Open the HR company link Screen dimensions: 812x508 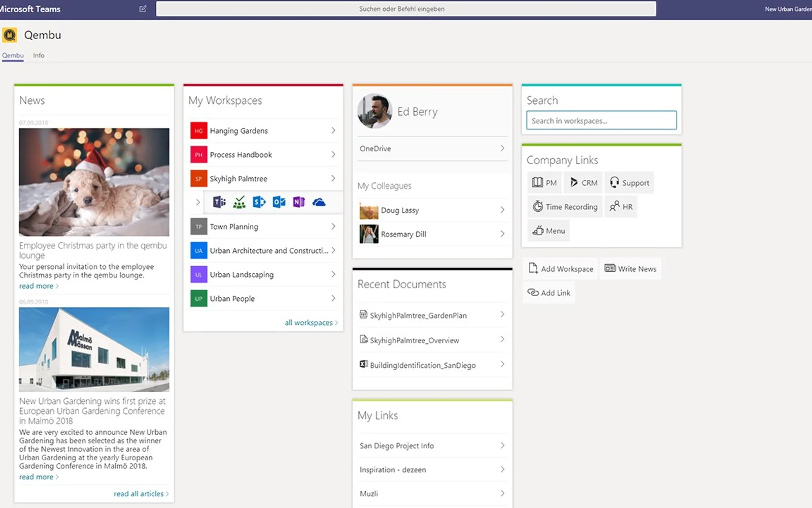[x=621, y=207]
